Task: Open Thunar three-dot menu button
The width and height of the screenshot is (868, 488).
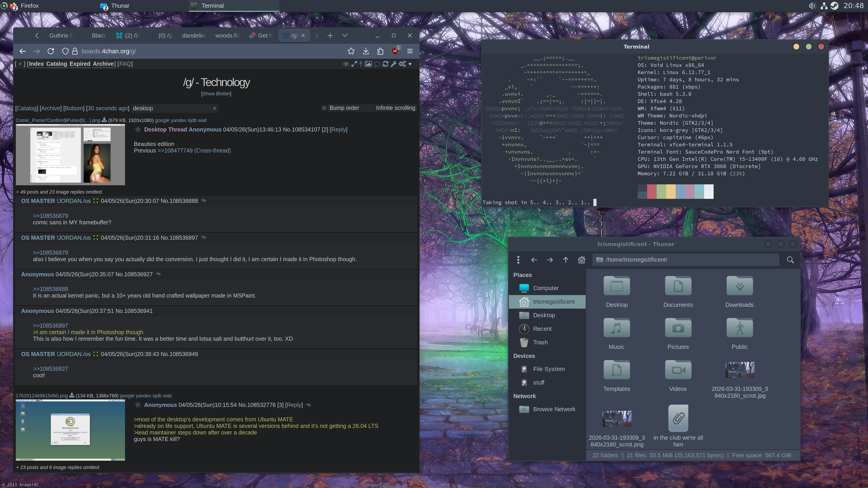Action: click(x=518, y=260)
